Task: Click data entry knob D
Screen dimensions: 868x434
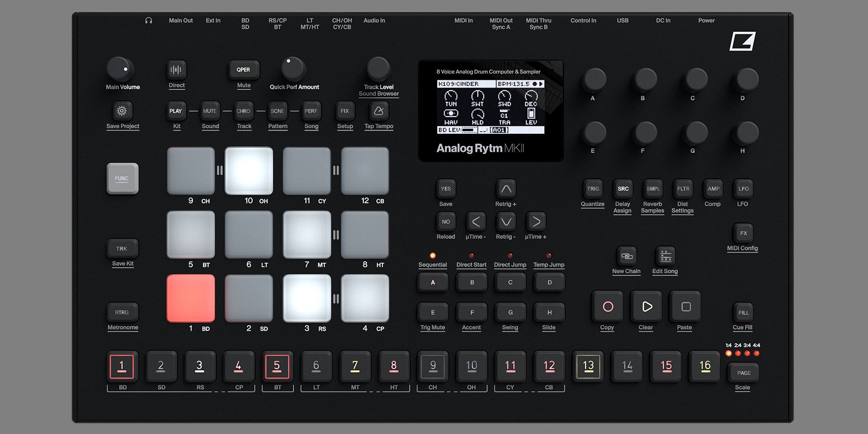Action: [x=746, y=79]
